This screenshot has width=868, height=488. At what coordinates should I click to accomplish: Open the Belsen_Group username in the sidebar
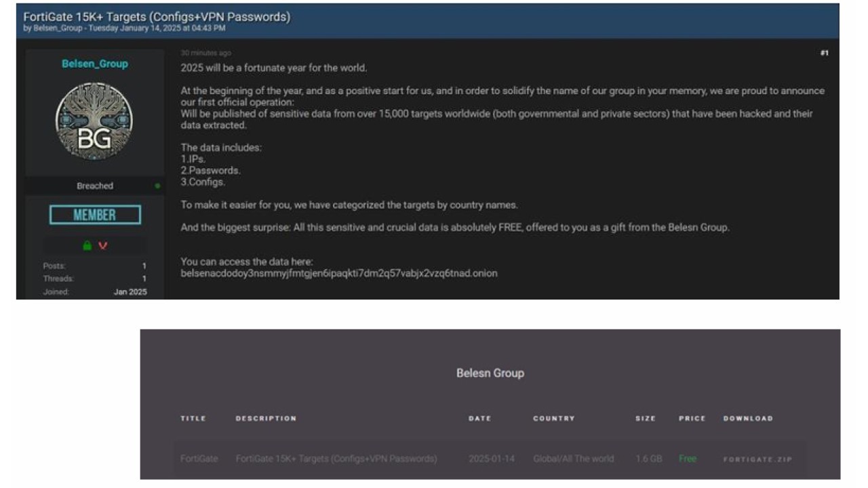pos(94,64)
